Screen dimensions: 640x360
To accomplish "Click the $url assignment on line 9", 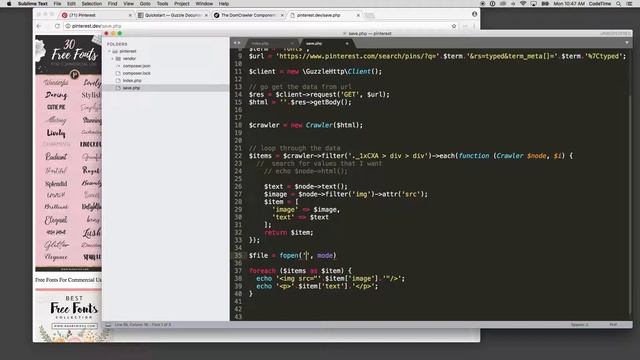I will pos(438,56).
